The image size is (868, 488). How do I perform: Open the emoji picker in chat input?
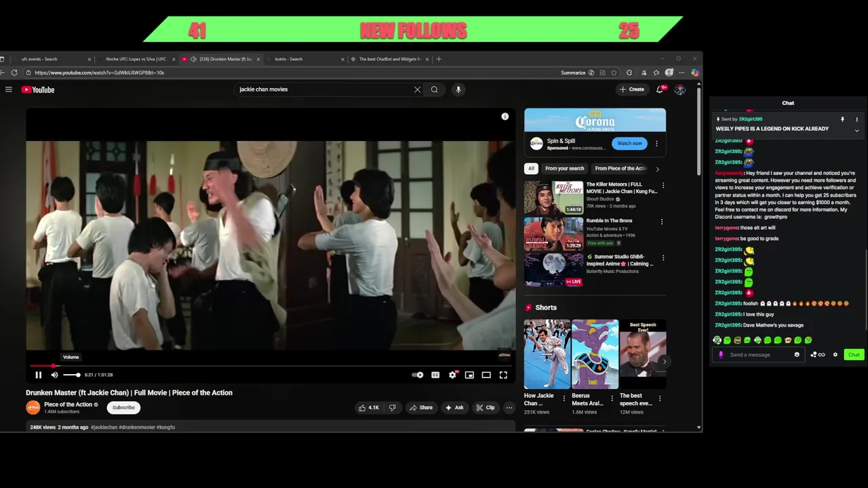pos(797,354)
